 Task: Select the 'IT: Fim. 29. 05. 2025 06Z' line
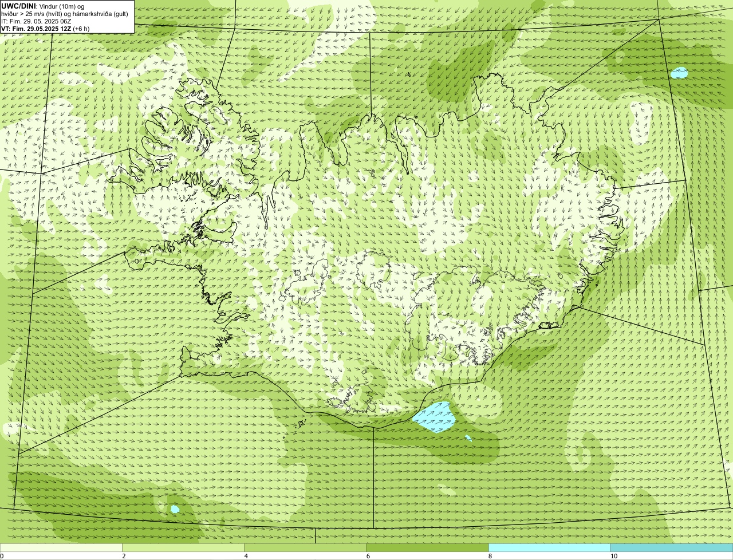click(x=36, y=21)
